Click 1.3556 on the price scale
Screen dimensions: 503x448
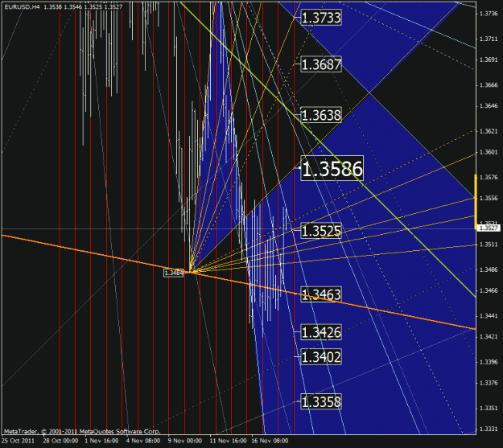tap(489, 198)
